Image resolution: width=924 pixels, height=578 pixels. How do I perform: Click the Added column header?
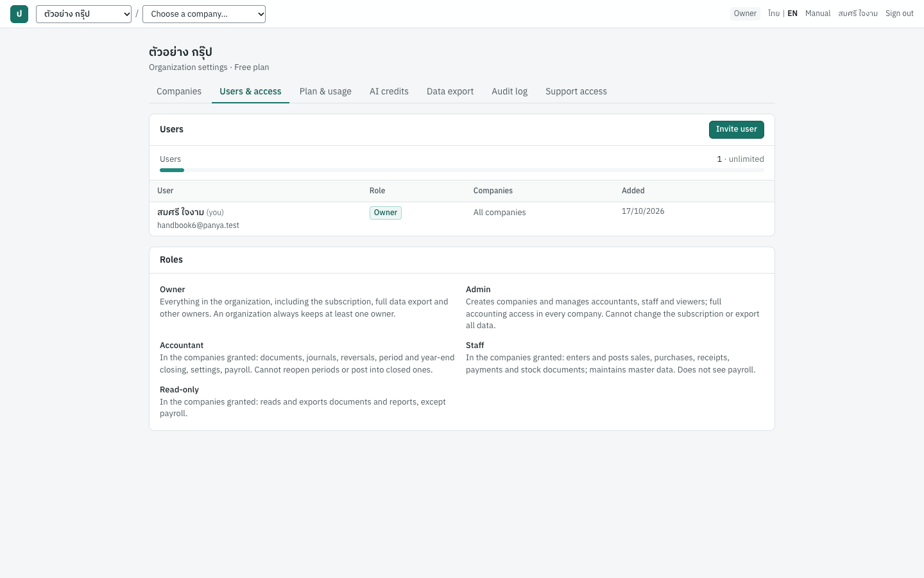[x=633, y=191]
